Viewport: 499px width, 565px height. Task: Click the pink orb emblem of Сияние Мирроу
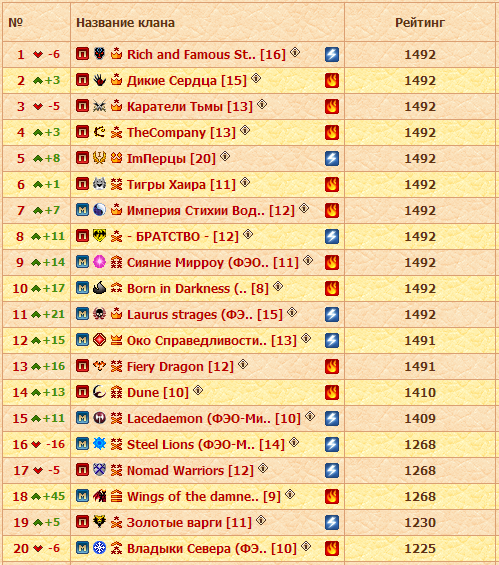pyautogui.click(x=99, y=262)
